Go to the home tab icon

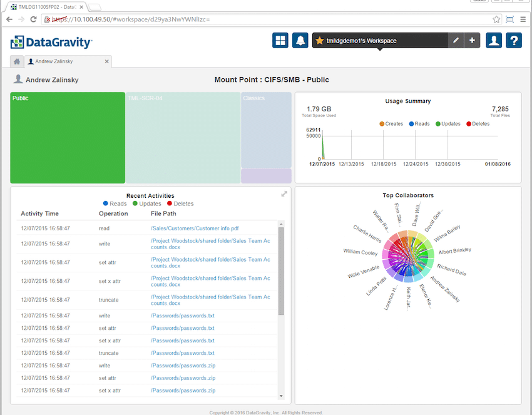tap(17, 61)
